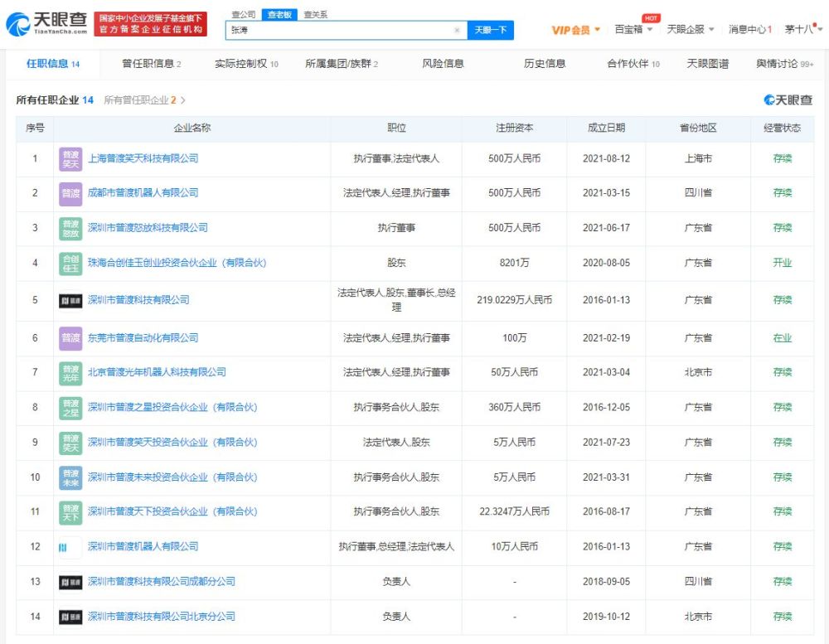Image resolution: width=829 pixels, height=644 pixels.
Task: Open the 上海普渡笑天科技 company logo
Action: pyautogui.click(x=70, y=158)
